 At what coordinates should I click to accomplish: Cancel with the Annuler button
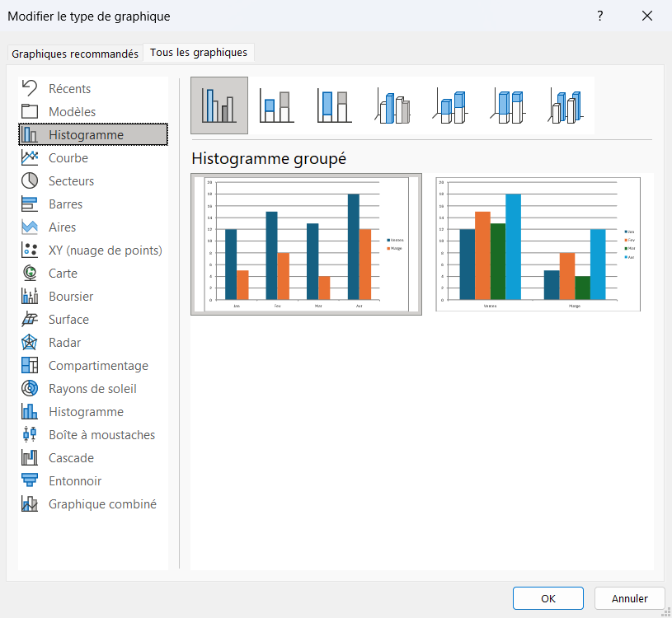pyautogui.click(x=630, y=598)
